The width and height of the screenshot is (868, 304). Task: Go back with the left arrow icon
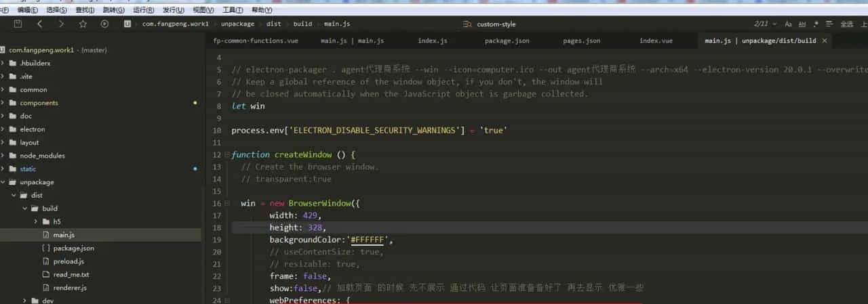[39, 24]
